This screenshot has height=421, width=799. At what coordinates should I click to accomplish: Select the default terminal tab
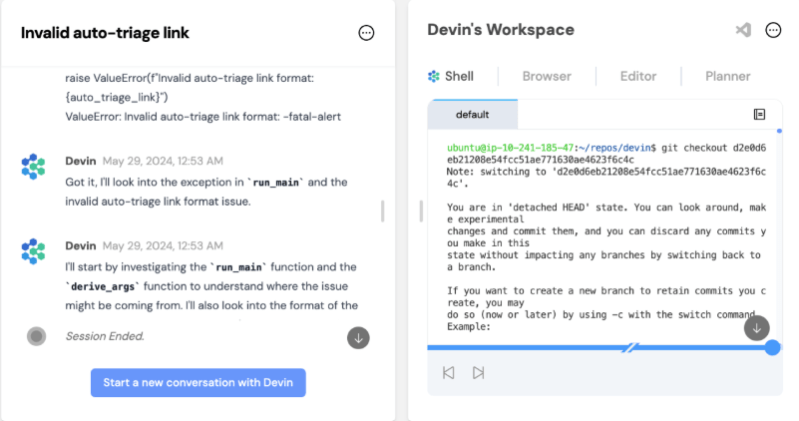(472, 115)
